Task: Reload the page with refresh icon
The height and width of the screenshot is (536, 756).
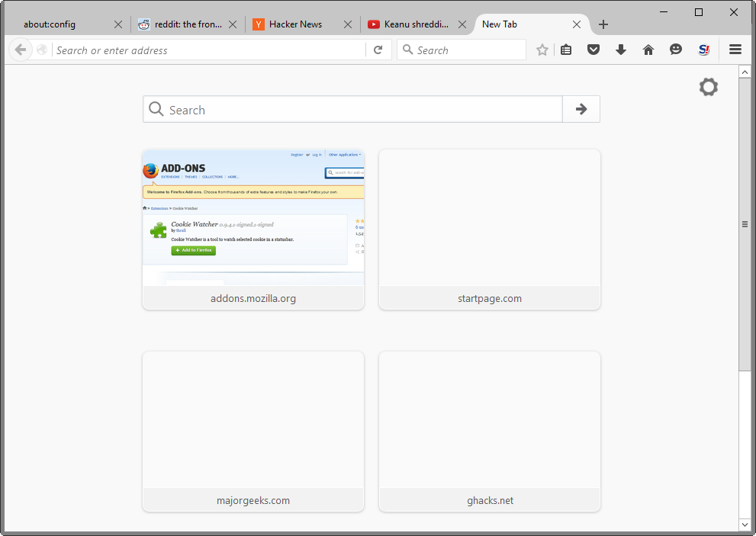Action: (x=378, y=50)
